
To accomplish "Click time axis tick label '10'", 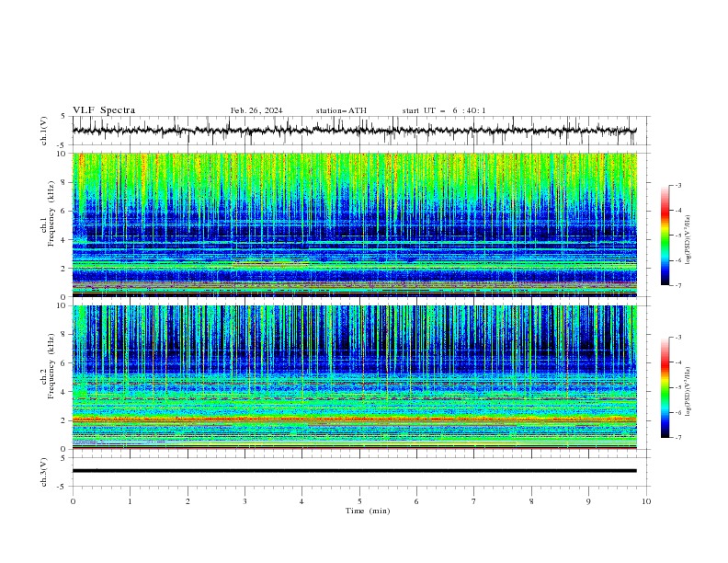I will coord(646,501).
